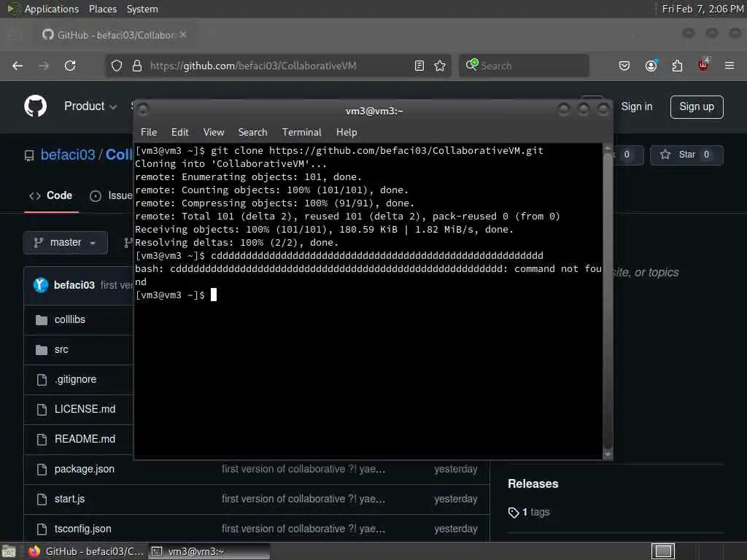Open the tsconfig.json file link
Screen dimensions: 747x560
tap(83, 529)
